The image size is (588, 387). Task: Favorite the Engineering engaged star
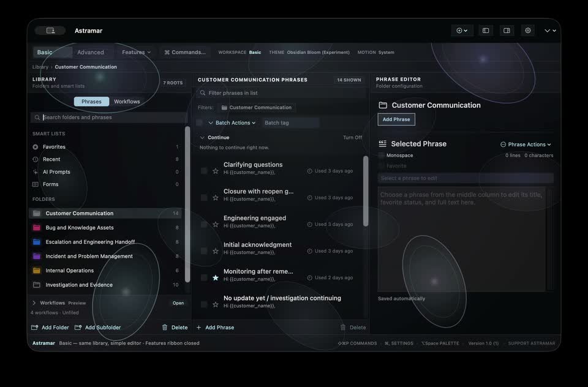click(215, 224)
